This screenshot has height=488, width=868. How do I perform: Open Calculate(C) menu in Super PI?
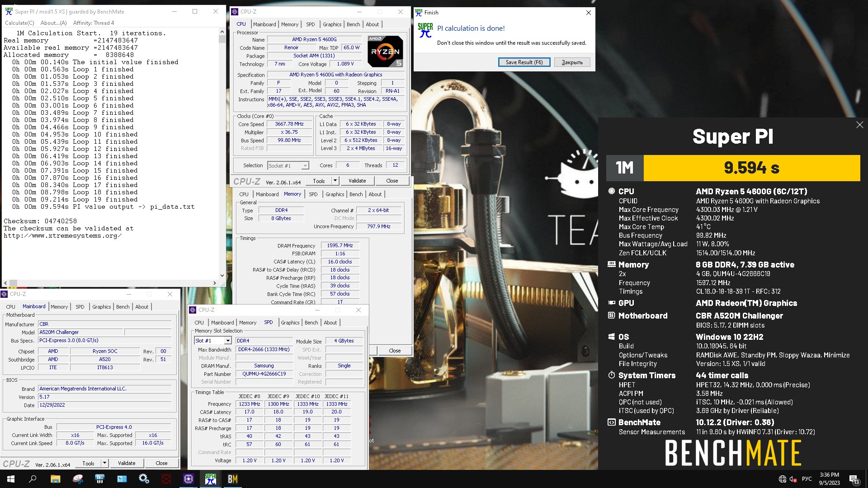click(19, 23)
